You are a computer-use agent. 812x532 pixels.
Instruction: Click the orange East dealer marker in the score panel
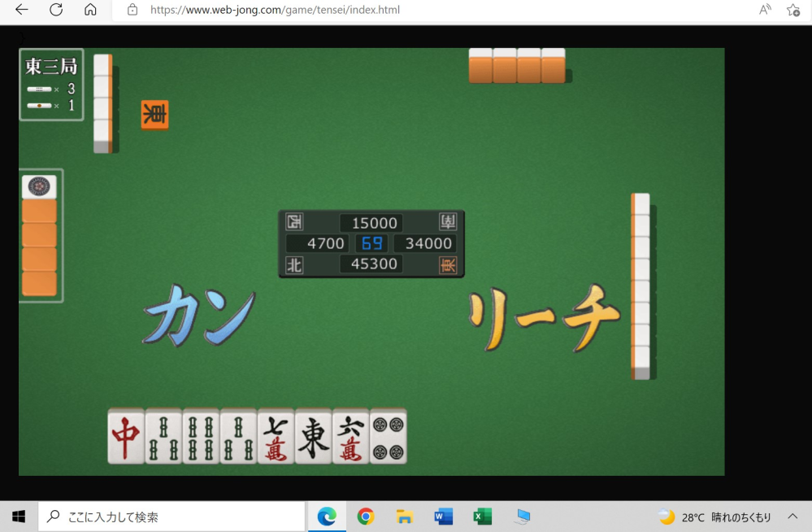pos(448,264)
